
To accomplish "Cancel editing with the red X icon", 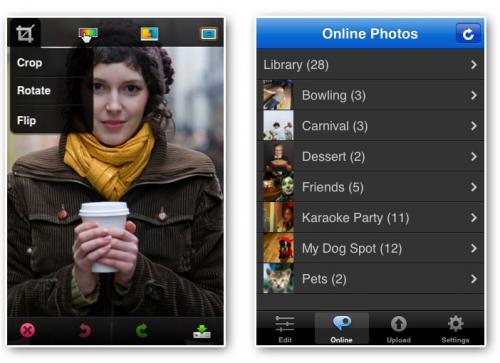I will point(27,331).
